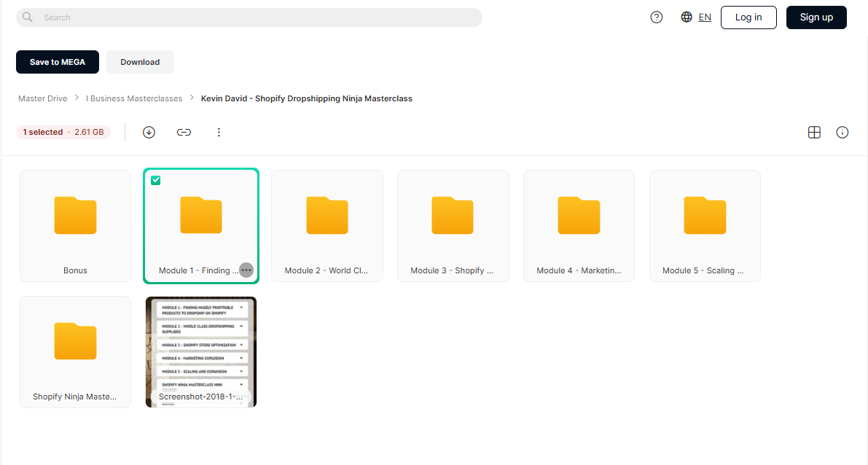The image size is (868, 465).
Task: Click the search magnifier icon
Action: tap(27, 17)
